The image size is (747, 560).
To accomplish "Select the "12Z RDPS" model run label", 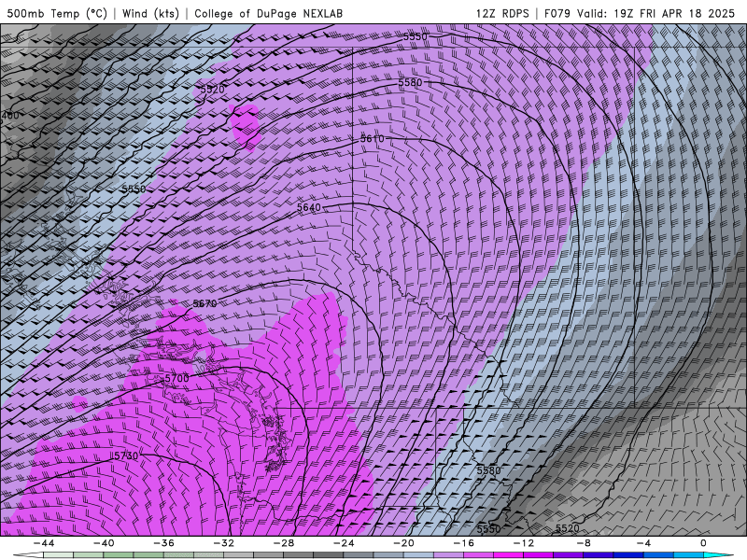I will (502, 13).
